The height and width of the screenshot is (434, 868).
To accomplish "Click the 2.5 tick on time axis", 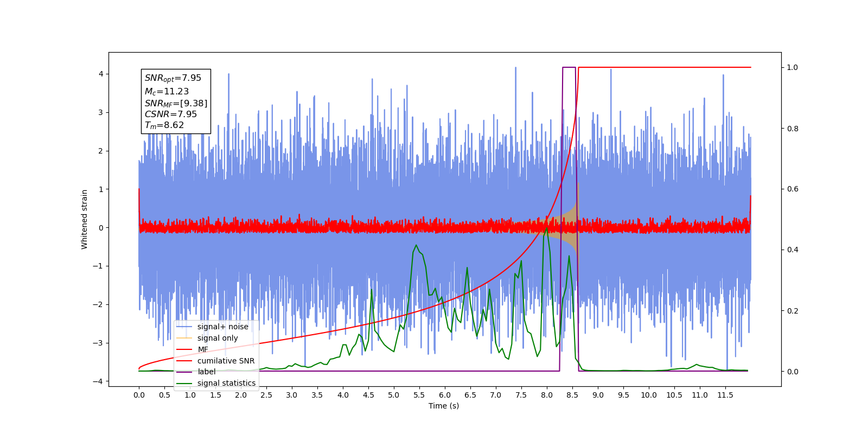I will (266, 395).
